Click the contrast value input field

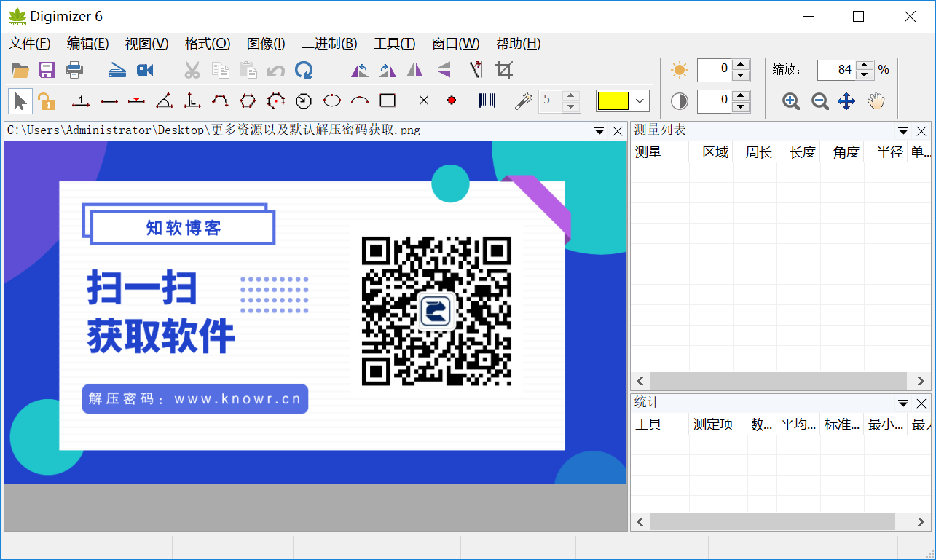pos(715,100)
